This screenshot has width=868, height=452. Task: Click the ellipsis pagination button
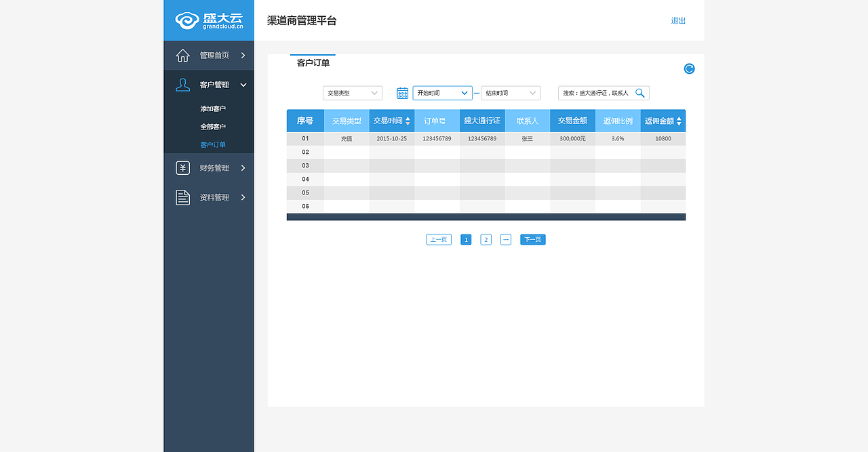coord(506,239)
